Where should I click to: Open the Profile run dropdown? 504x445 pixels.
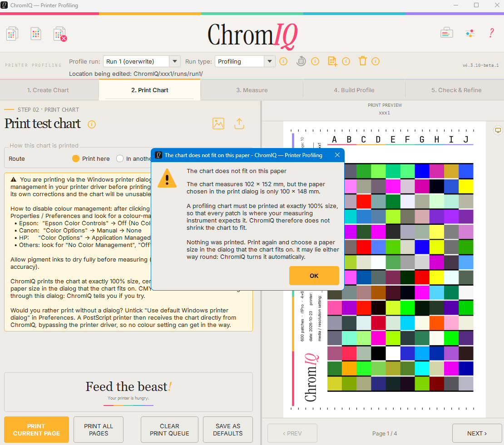click(x=141, y=61)
